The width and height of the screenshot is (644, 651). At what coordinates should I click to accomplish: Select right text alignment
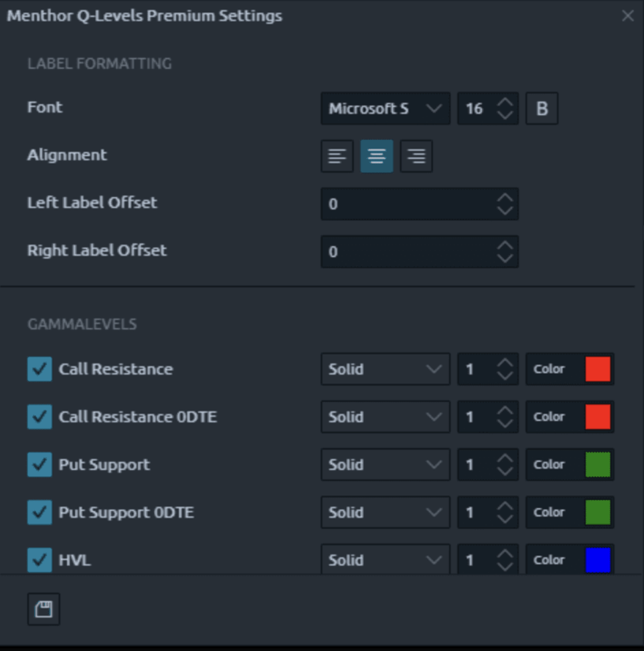point(416,155)
